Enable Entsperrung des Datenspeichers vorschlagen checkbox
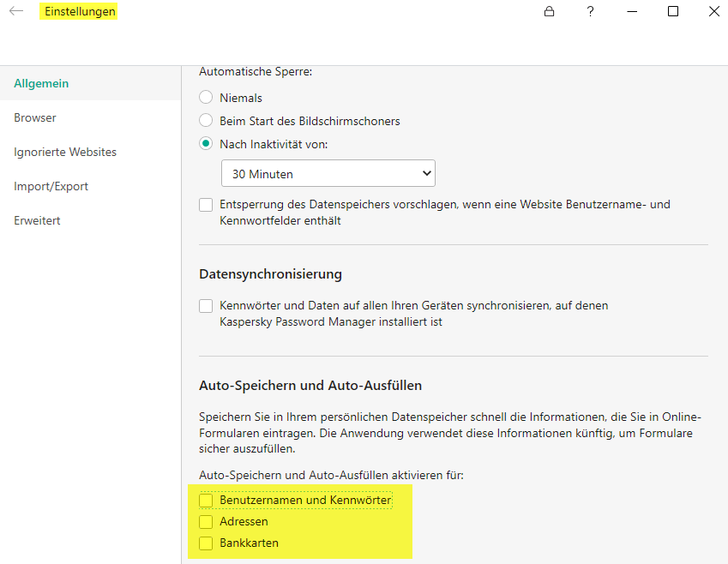This screenshot has height=564, width=728. pyautogui.click(x=206, y=205)
